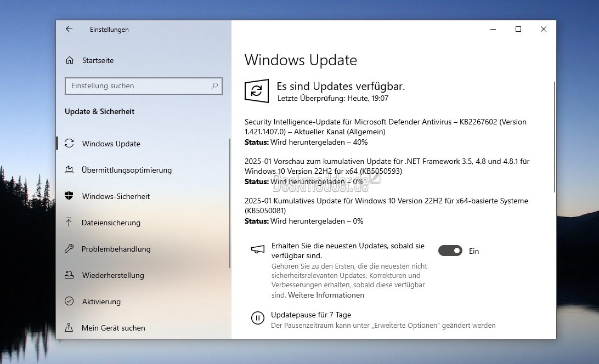Go back using the back arrow
599x364 pixels.
pos(69,29)
